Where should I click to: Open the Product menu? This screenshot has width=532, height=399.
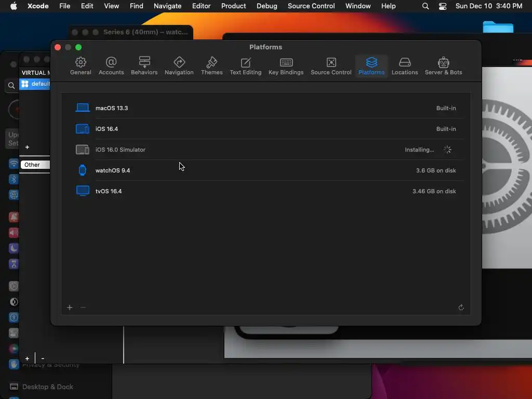click(x=233, y=6)
